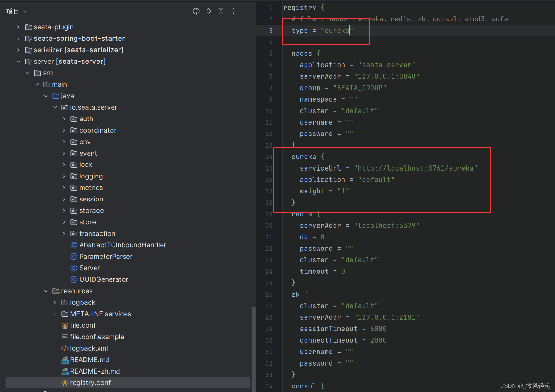Click the type = "eureka" value
The image size is (555, 392).
click(x=337, y=31)
